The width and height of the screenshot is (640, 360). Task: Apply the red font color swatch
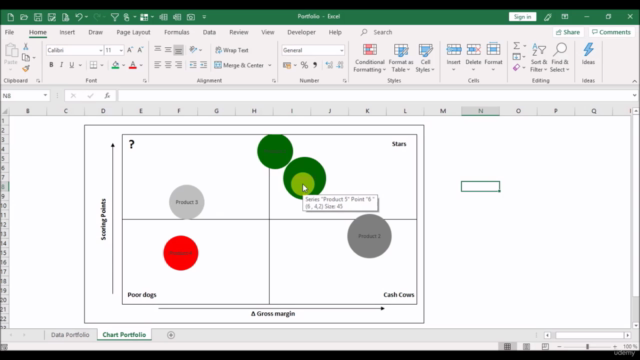coord(133,65)
